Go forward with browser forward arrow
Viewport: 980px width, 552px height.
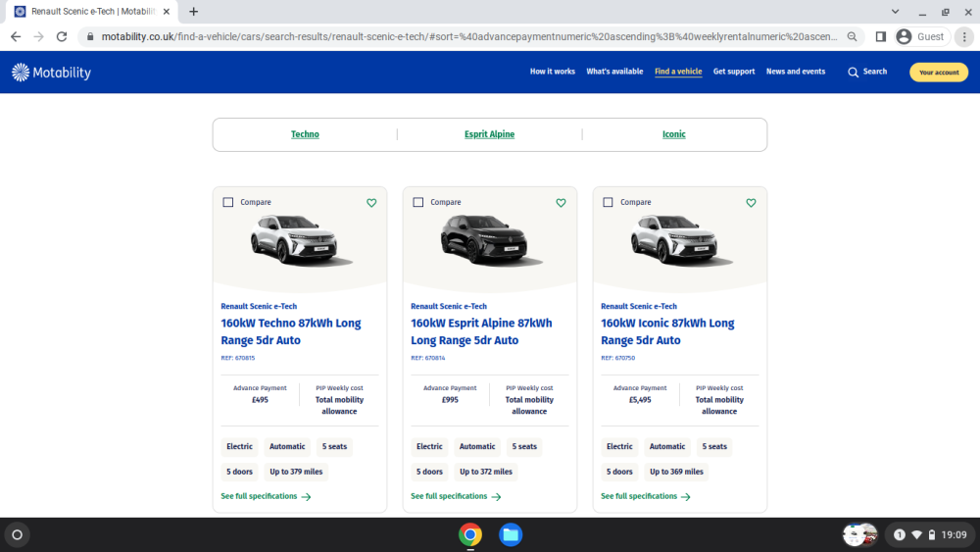(39, 37)
